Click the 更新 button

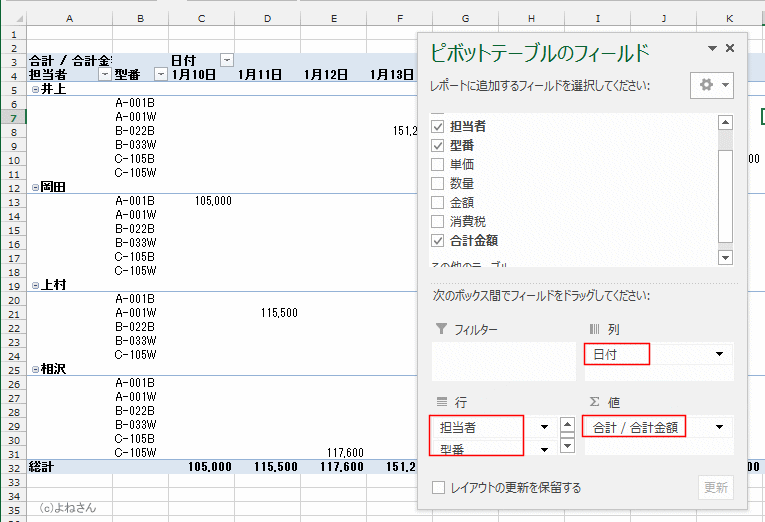pyautogui.click(x=716, y=488)
